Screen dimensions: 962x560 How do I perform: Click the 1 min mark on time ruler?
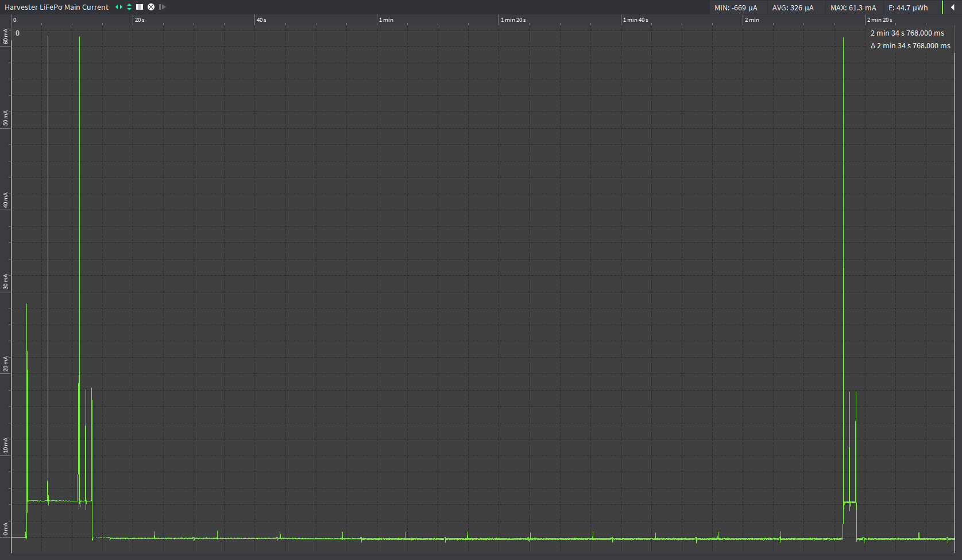pyautogui.click(x=386, y=20)
